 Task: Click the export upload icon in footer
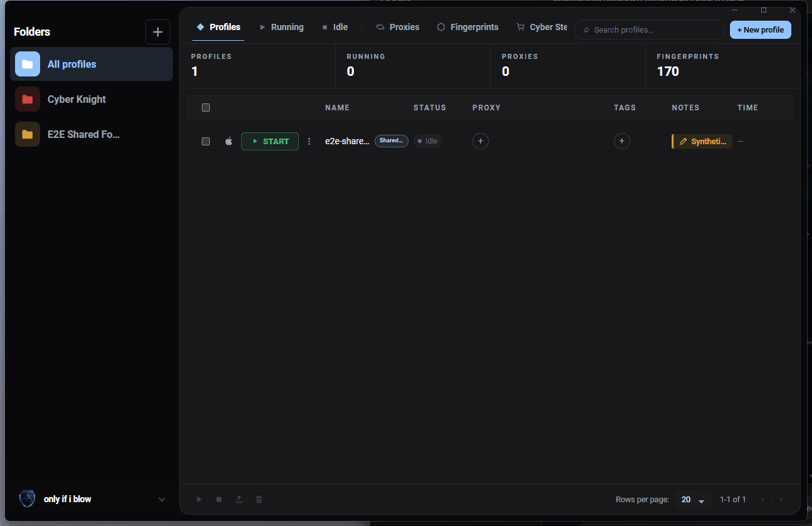click(x=239, y=500)
